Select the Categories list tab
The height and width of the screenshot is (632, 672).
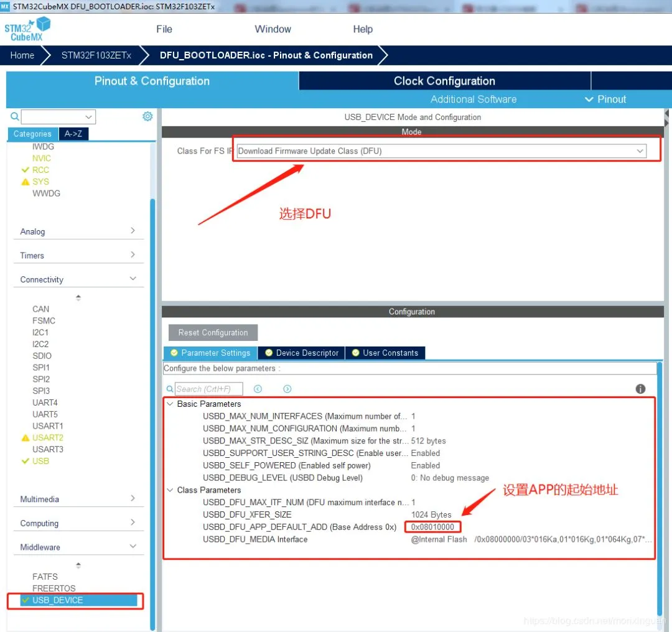(x=32, y=134)
